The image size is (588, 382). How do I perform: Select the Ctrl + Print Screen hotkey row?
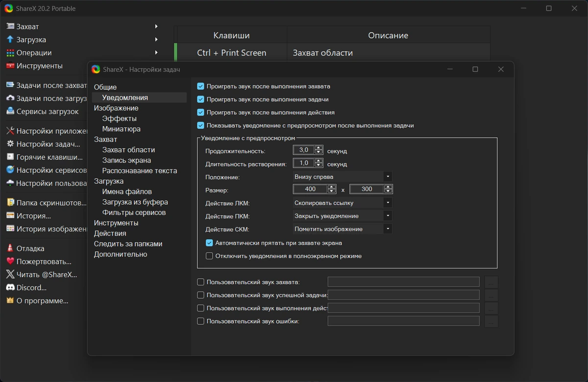[x=333, y=52]
